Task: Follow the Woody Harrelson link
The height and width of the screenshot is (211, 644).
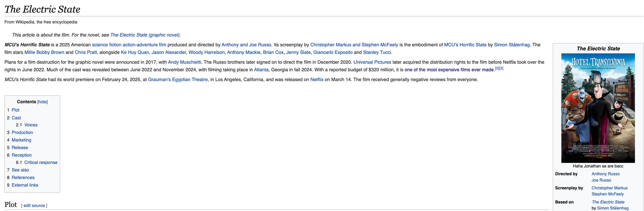Action: [x=207, y=52]
